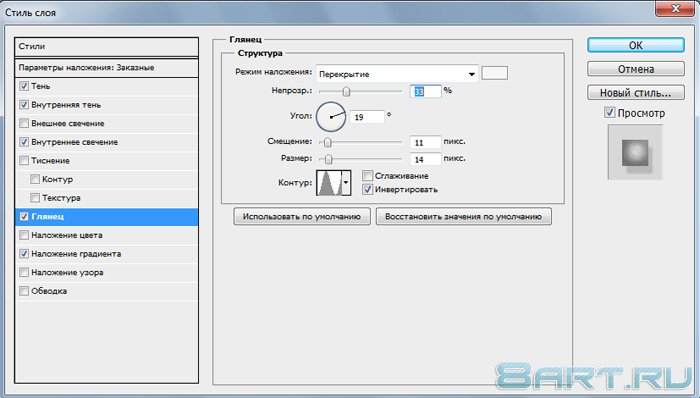
Task: Select the Тень row label
Action: 41,86
